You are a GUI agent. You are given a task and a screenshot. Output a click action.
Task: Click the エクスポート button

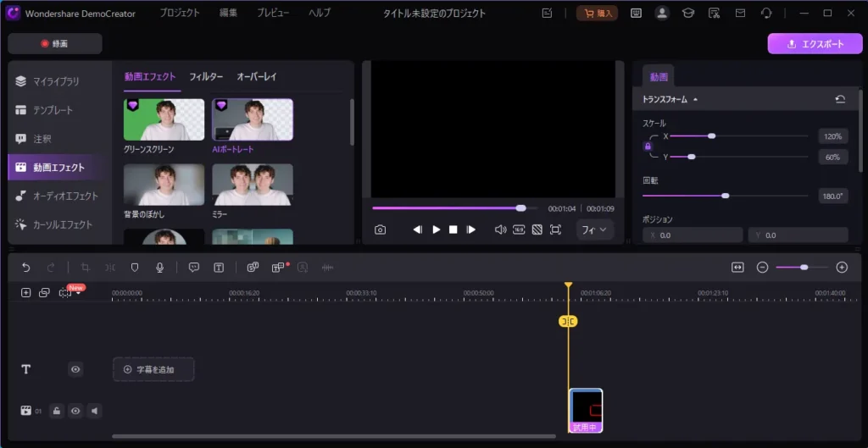tap(815, 44)
